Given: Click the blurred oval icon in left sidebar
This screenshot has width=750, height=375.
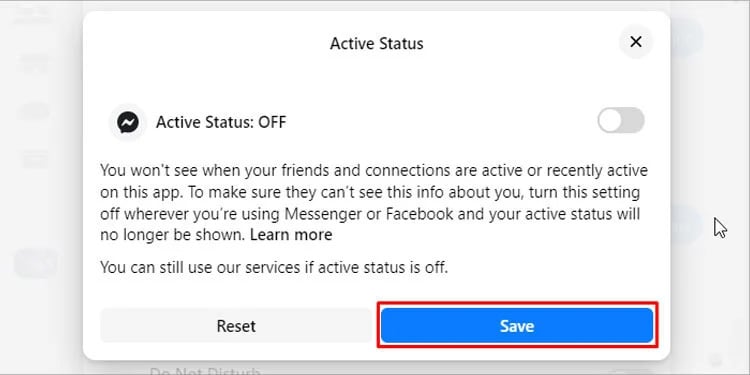Looking at the screenshot, I should pos(34,111).
